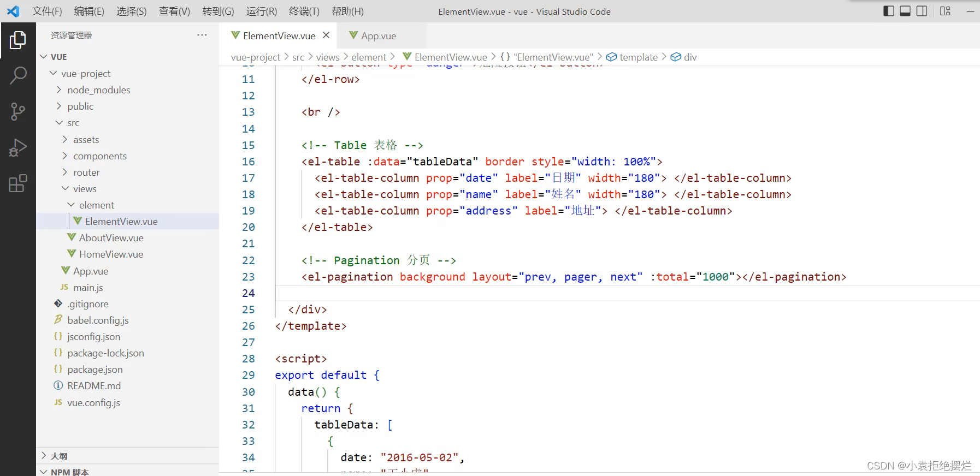Screen dimensions: 980x476
Task: Expand the public folder
Action: 59,106
